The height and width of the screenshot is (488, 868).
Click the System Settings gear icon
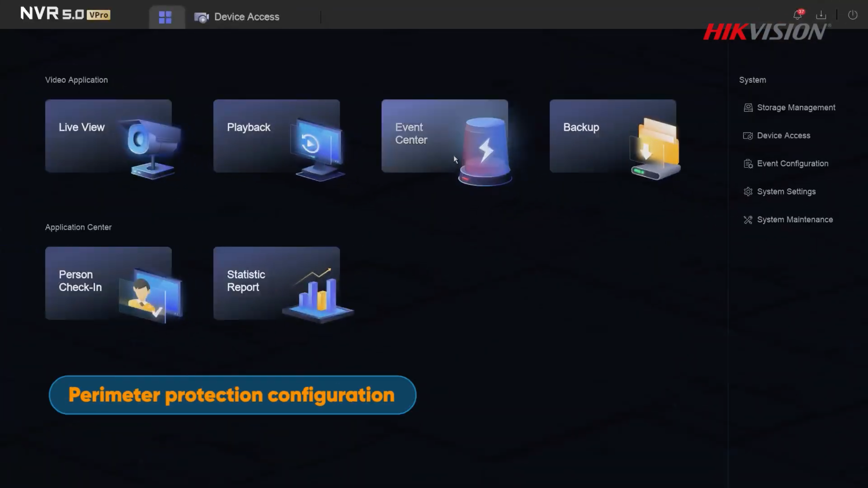point(748,192)
